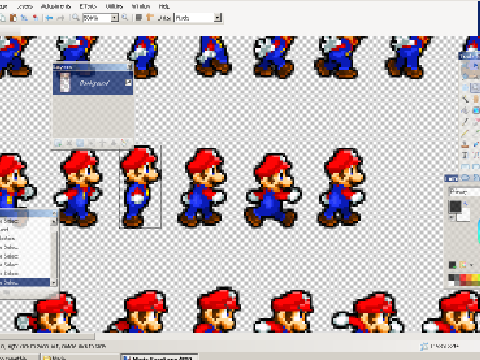Image resolution: width=480 pixels, height=360 pixels.
Task: Open the palette management menu icon
Action: point(463,265)
